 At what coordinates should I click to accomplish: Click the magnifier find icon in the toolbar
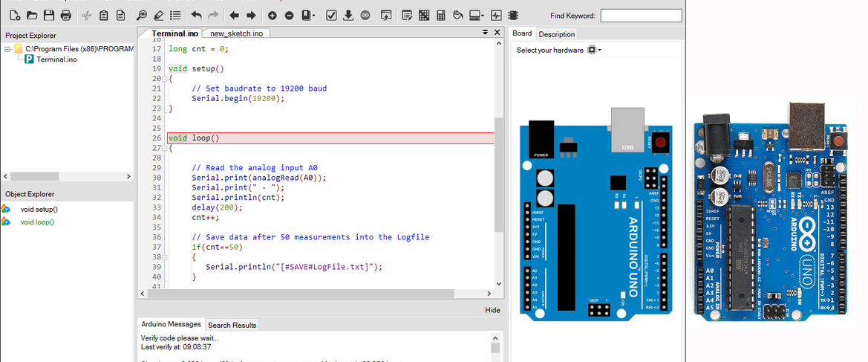(x=142, y=16)
